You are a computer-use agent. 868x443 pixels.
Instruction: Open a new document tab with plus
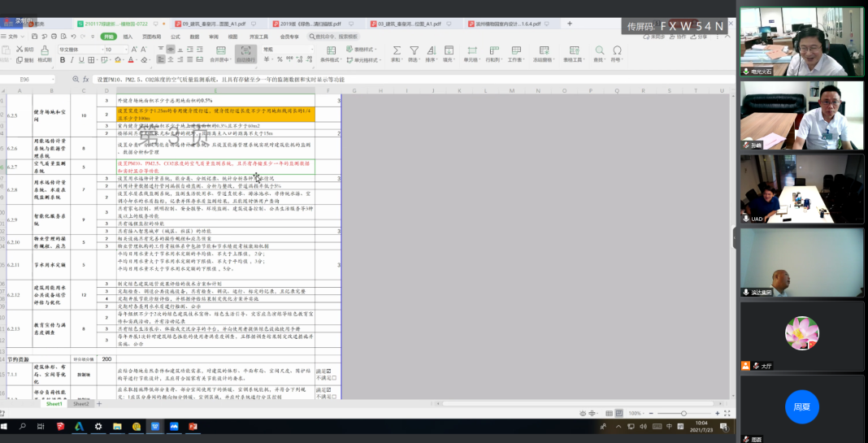point(570,24)
